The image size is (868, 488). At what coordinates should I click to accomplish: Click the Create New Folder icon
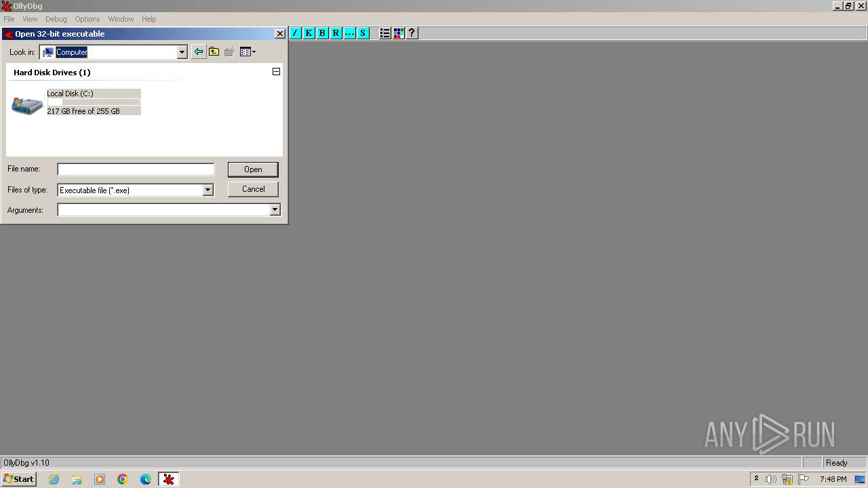pyautogui.click(x=229, y=52)
